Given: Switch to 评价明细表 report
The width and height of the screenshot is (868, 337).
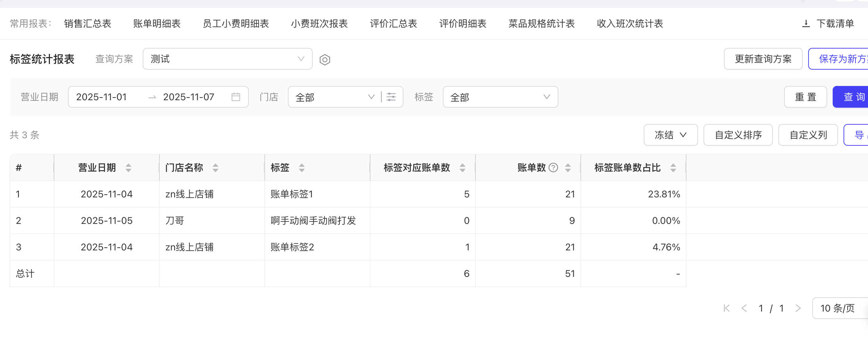Looking at the screenshot, I should (x=463, y=24).
